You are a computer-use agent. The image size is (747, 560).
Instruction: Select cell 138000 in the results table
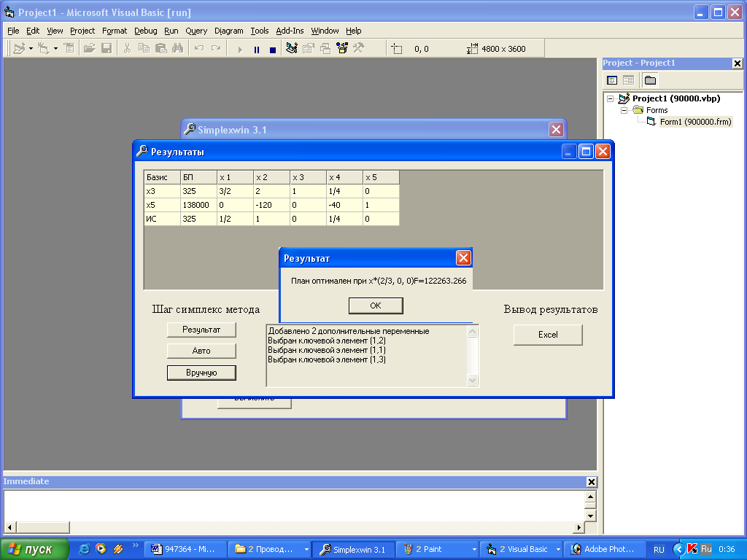click(x=198, y=205)
